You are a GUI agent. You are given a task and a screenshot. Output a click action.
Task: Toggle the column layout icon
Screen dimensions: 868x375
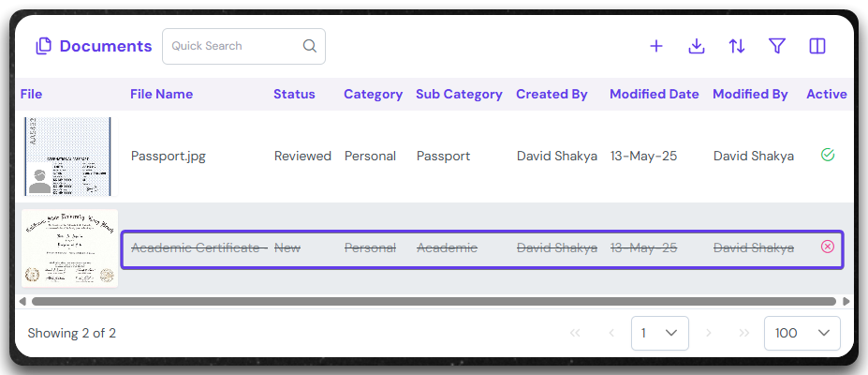(x=817, y=46)
